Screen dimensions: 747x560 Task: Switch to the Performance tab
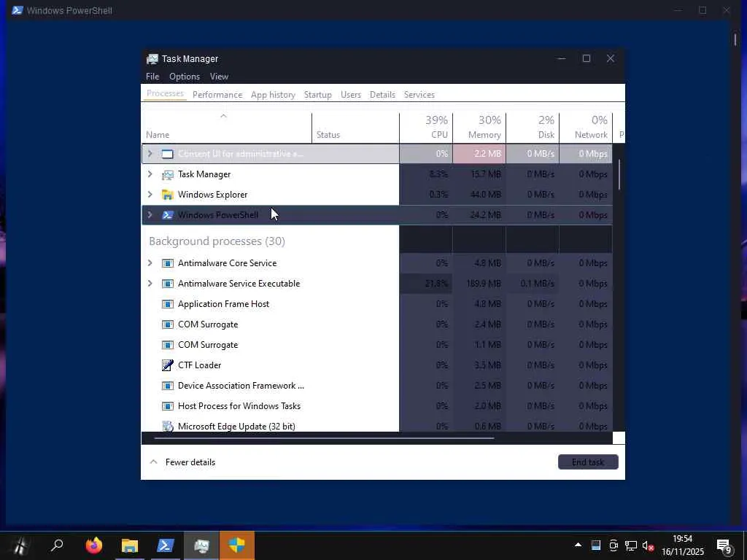[x=217, y=95]
